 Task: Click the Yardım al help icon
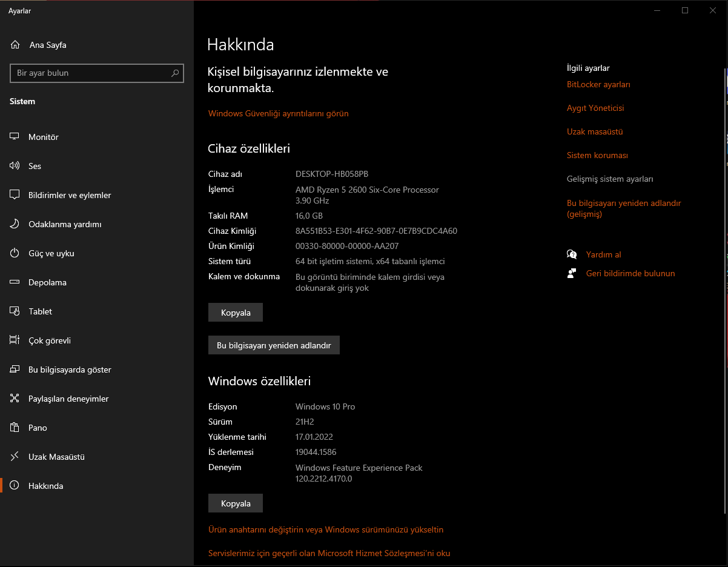[572, 254]
